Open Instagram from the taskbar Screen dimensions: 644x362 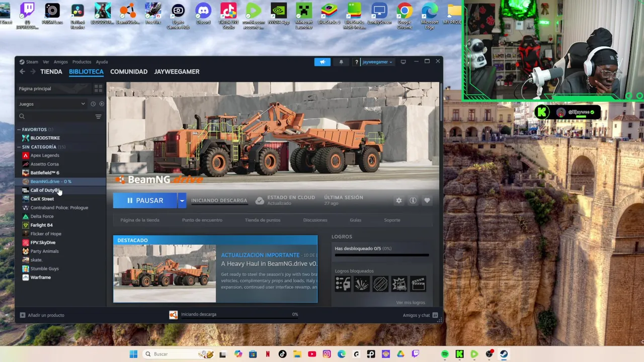click(x=327, y=354)
